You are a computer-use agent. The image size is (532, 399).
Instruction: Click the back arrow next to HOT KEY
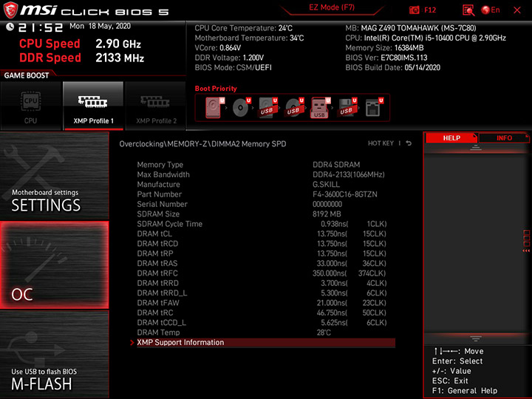(x=409, y=143)
